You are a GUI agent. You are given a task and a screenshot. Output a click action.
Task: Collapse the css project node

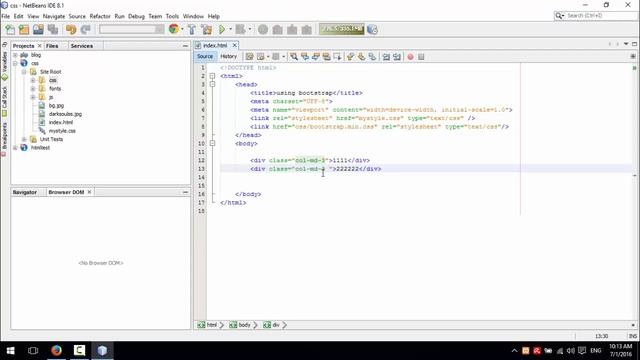pyautogui.click(x=16, y=63)
